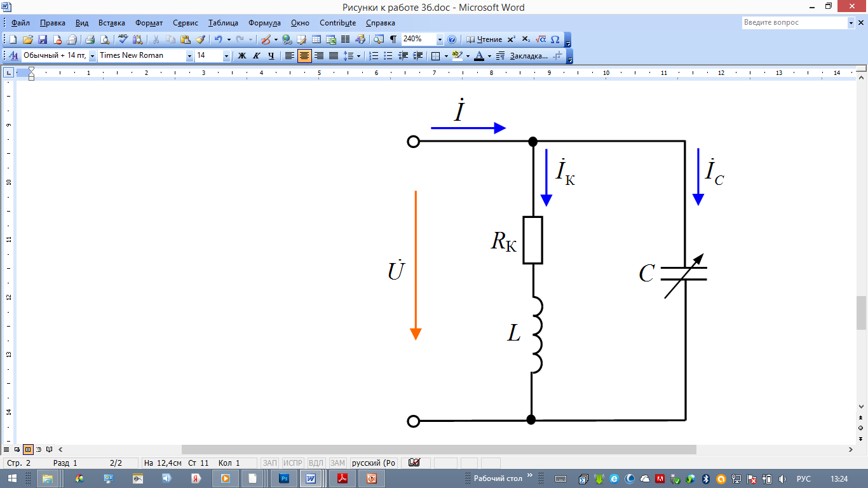Insert equation with square root icon

(x=541, y=39)
